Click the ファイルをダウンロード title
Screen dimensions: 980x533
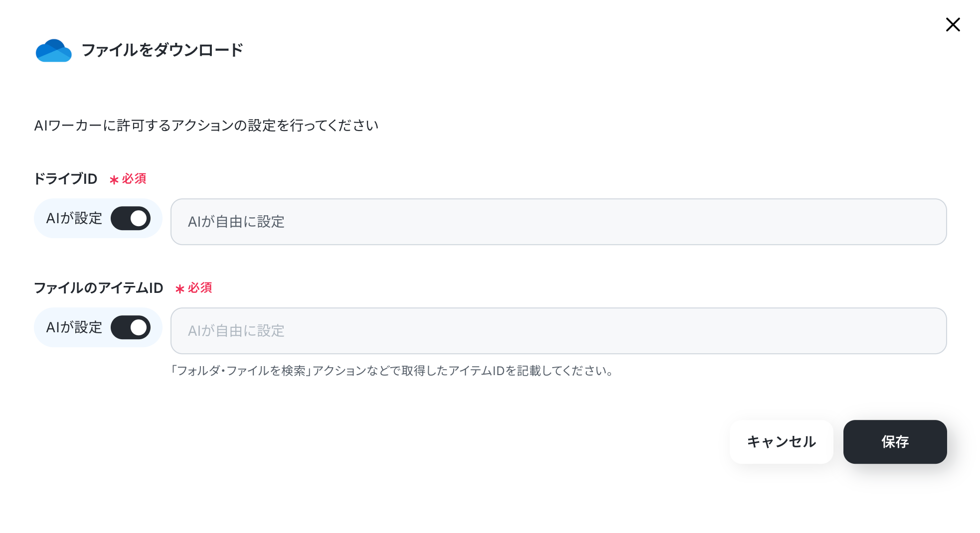click(162, 50)
